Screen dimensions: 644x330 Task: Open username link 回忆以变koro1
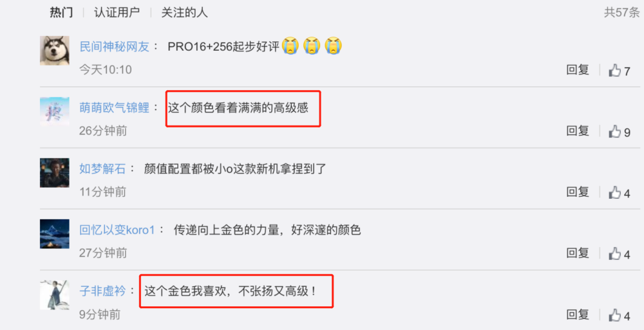[x=117, y=230]
